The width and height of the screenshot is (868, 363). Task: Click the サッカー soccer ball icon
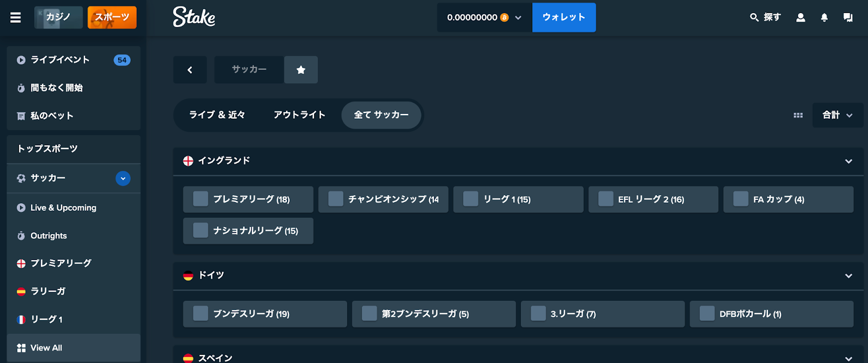click(x=21, y=178)
